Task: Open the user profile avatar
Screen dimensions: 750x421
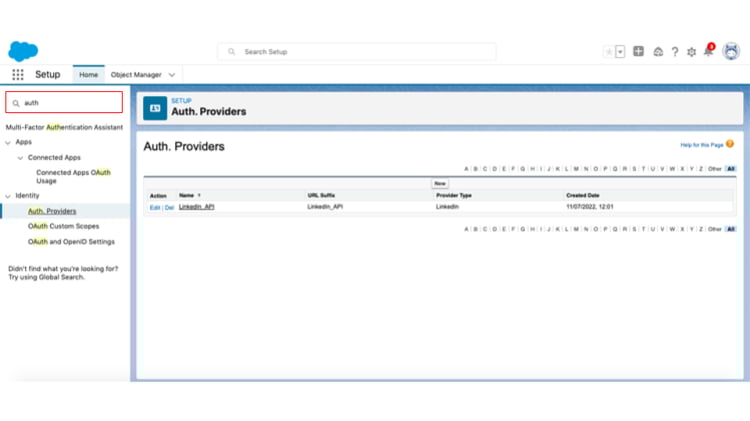Action: pyautogui.click(x=731, y=51)
